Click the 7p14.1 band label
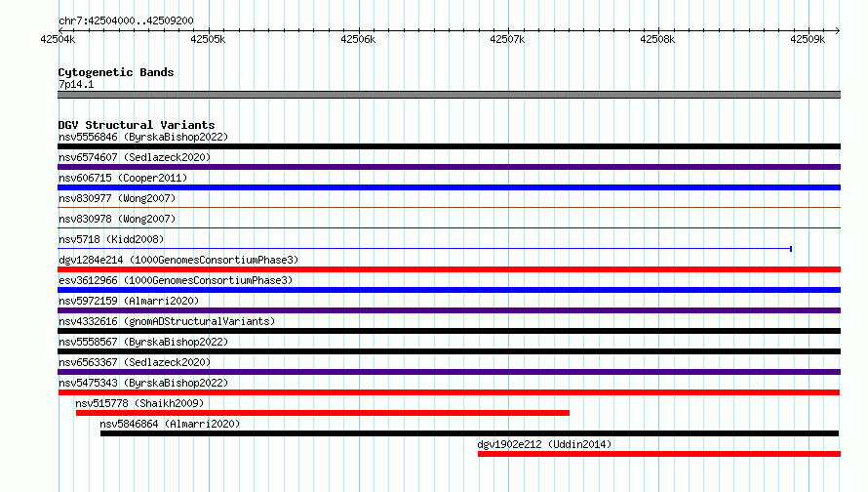Image resolution: width=868 pixels, height=492 pixels. click(x=76, y=85)
